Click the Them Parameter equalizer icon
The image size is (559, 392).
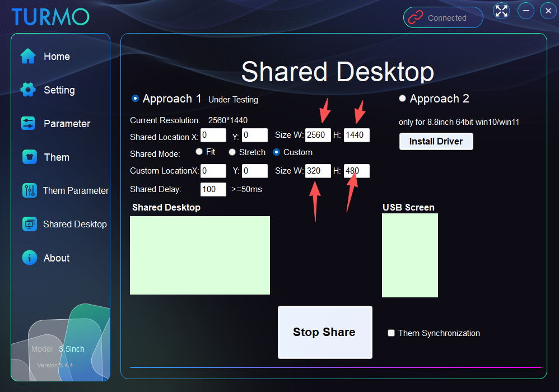point(29,190)
